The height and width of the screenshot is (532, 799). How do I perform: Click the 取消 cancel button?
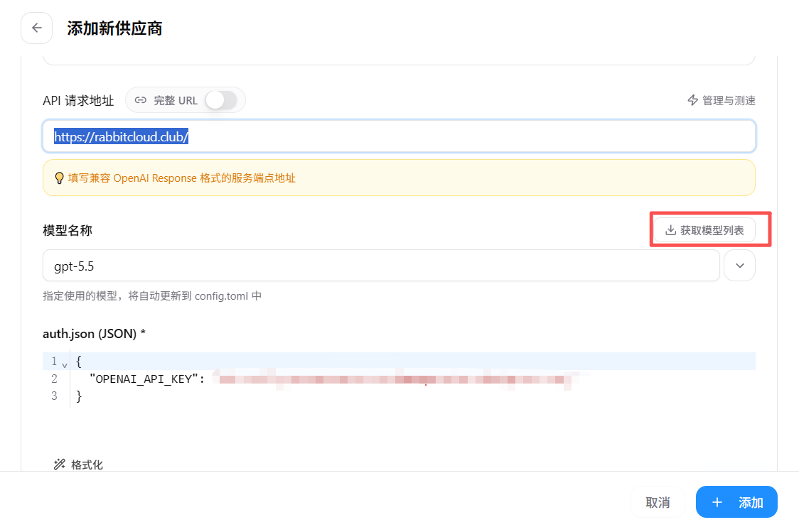tap(658, 502)
